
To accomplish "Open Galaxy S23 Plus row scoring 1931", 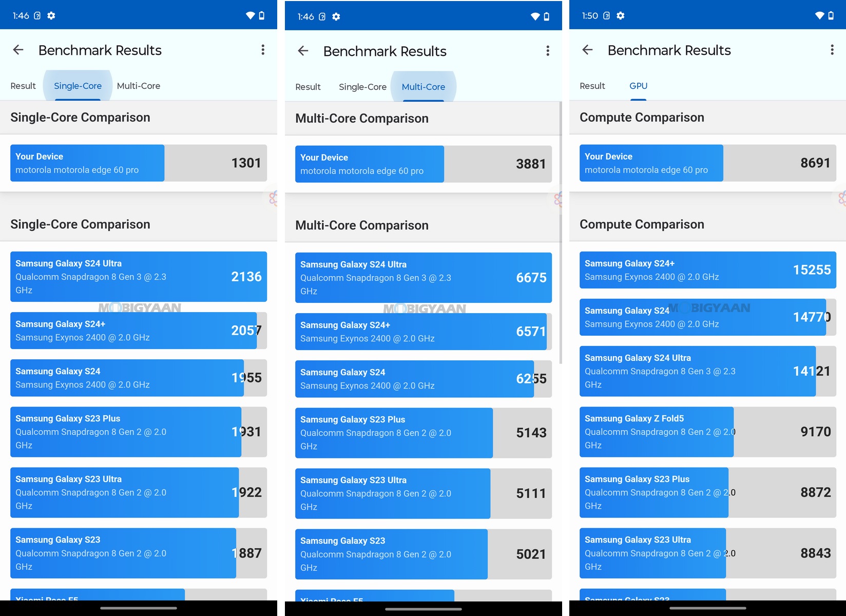I will click(139, 432).
